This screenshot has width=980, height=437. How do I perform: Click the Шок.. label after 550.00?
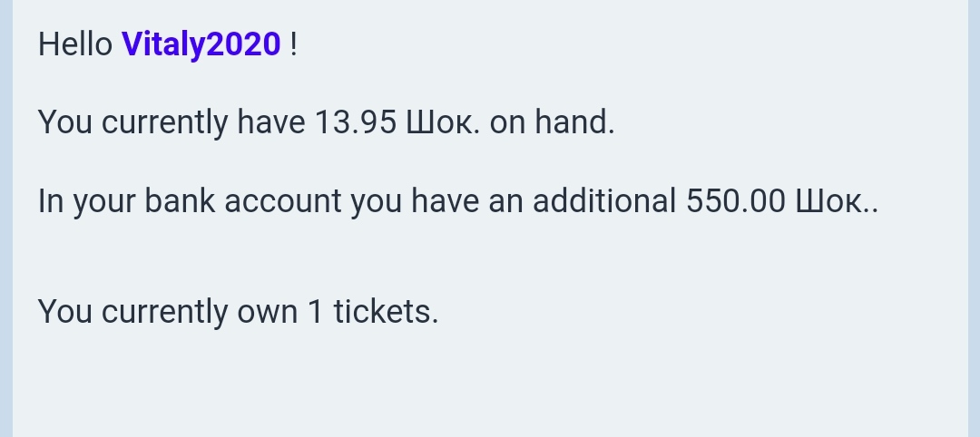[837, 200]
